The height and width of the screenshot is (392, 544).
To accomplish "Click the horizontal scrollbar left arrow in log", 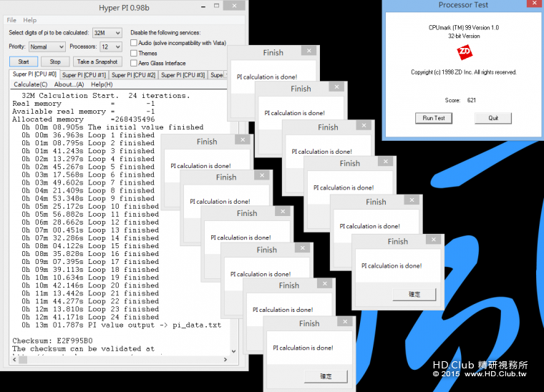I will pos(14,360).
